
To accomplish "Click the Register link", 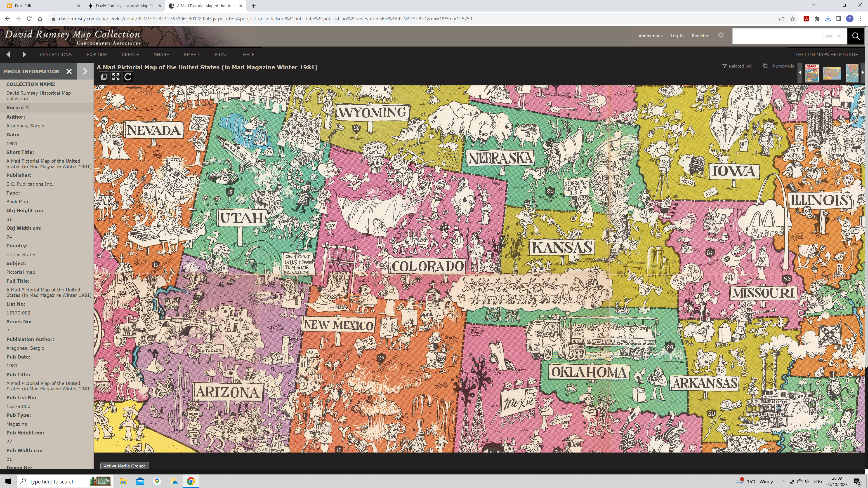I will click(700, 36).
